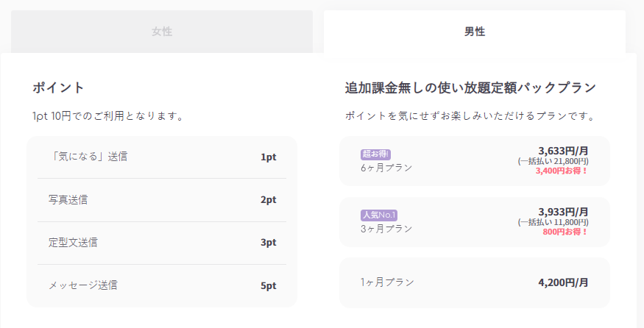The width and height of the screenshot is (644, 328).
Task: Switch to the 女性 tab
Action: click(162, 32)
